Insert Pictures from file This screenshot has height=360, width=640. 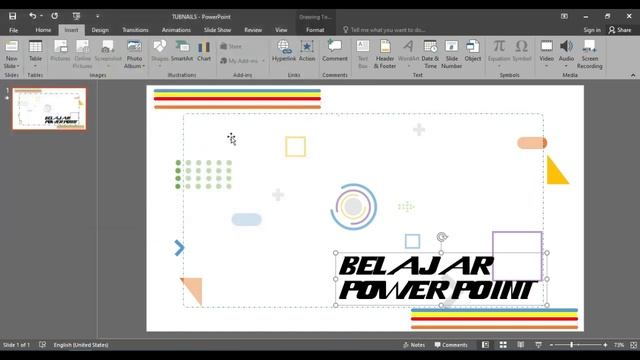[x=60, y=51]
